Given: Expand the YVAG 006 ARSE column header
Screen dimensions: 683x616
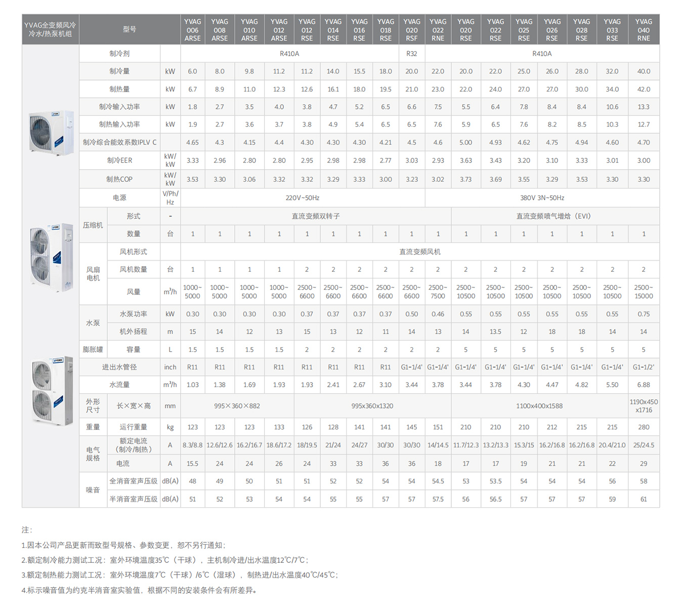Looking at the screenshot, I should 192,29.
